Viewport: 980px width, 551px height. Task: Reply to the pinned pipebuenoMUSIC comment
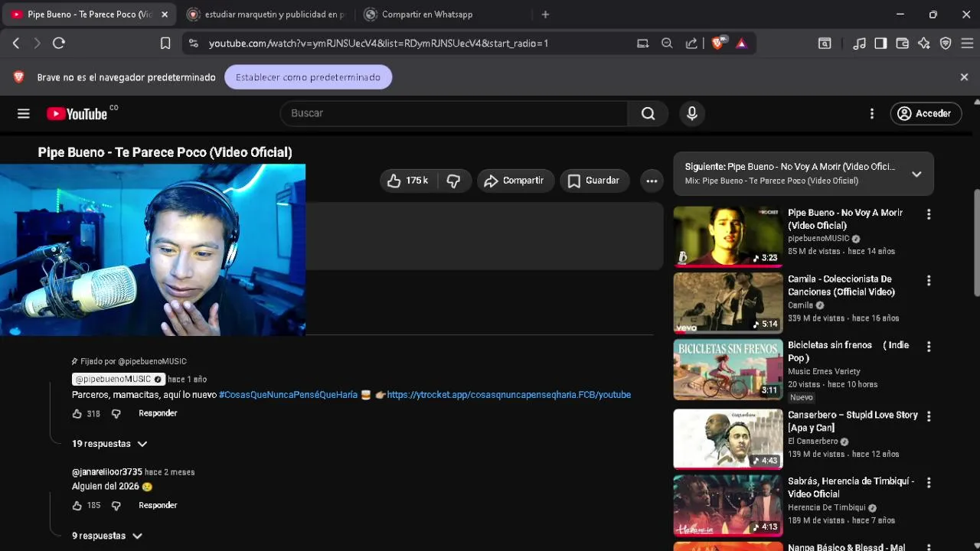tap(158, 413)
